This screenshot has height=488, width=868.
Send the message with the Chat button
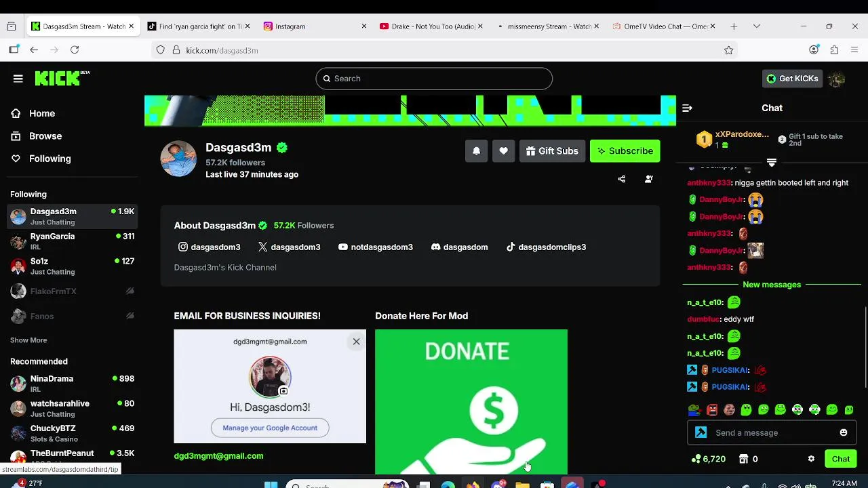pyautogui.click(x=841, y=459)
